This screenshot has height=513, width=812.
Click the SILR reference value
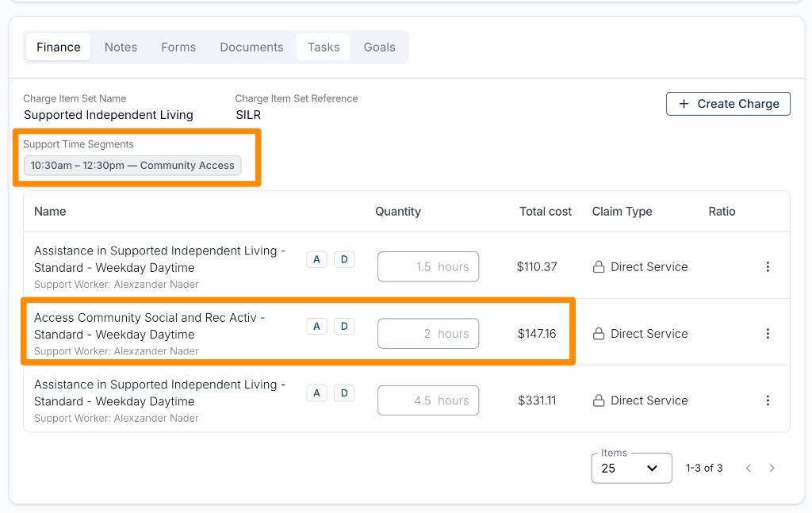pos(248,115)
